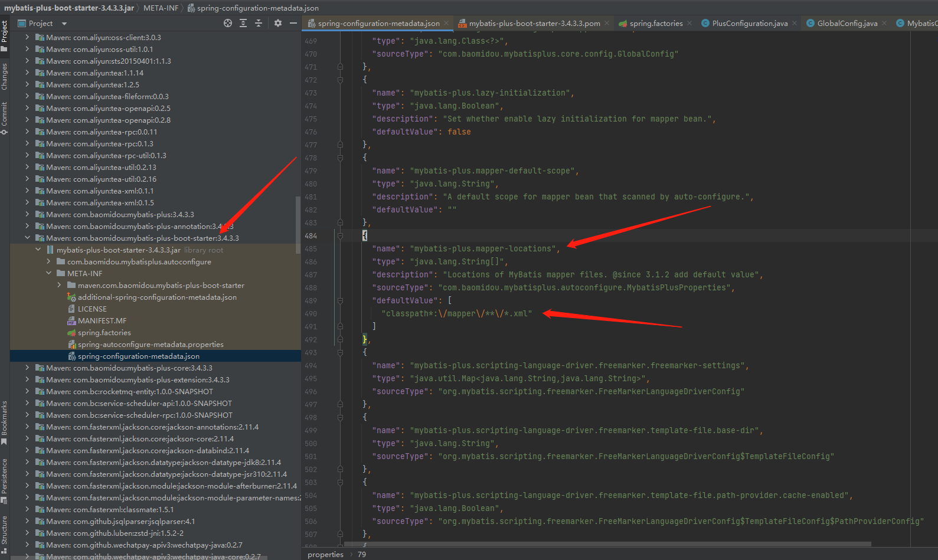Fold JSON object at line 493
Viewport: 938px width, 560px height.
pos(340,352)
